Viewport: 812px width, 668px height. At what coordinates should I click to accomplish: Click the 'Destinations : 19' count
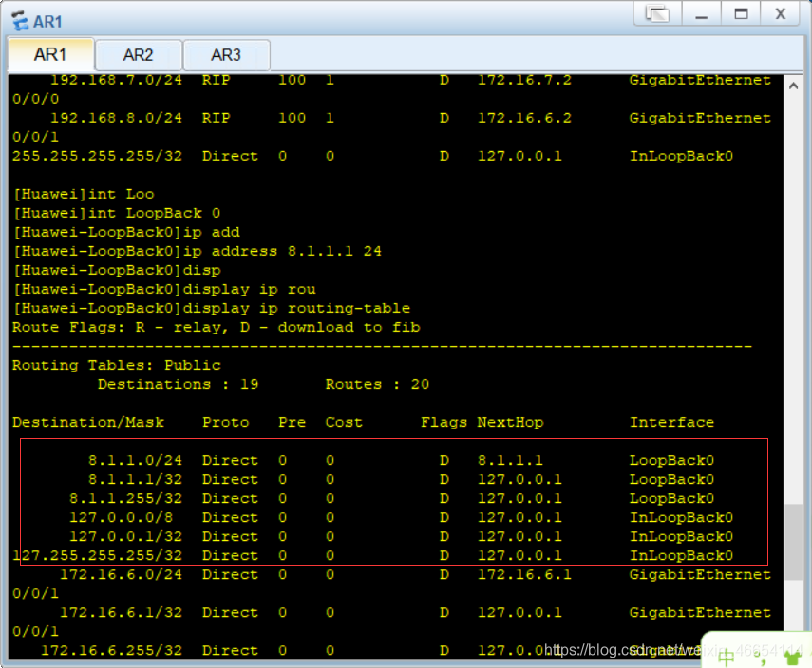[179, 385]
